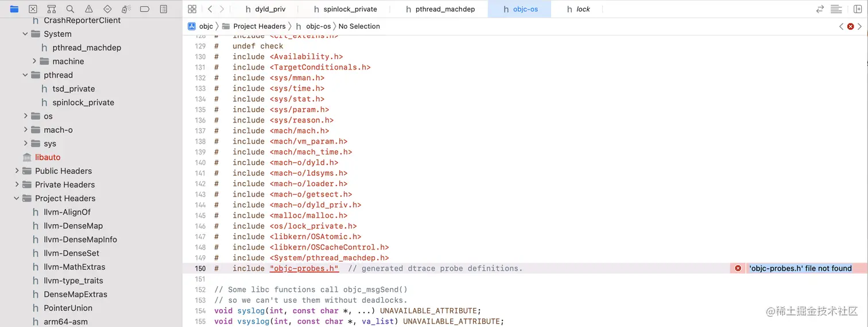Switch to the dyld_priv tab
This screenshot has width=868, height=327.
click(x=265, y=9)
